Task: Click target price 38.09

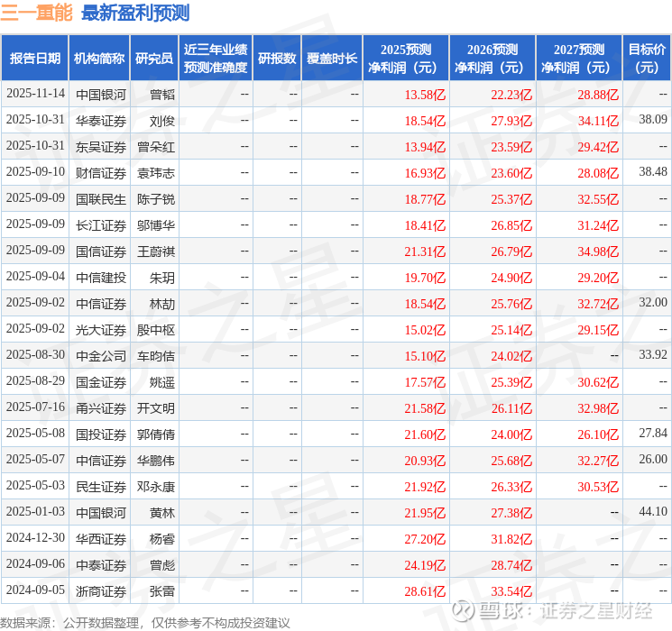Action: click(653, 120)
